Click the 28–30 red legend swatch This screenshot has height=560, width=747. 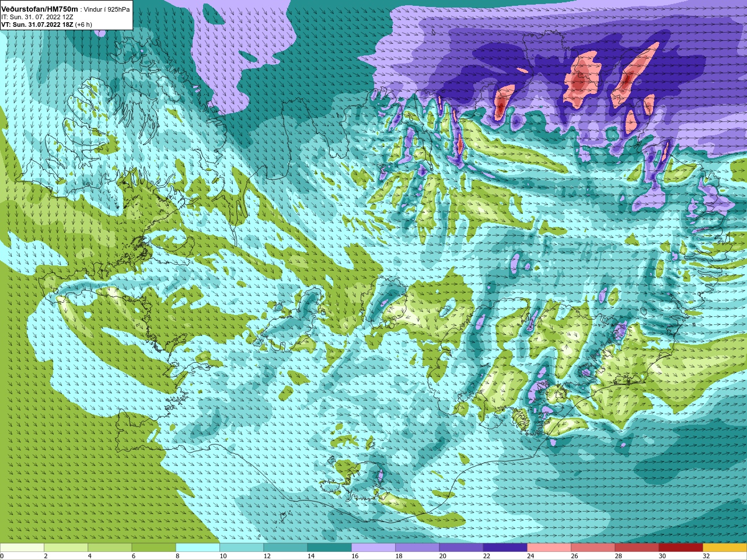[x=637, y=547]
